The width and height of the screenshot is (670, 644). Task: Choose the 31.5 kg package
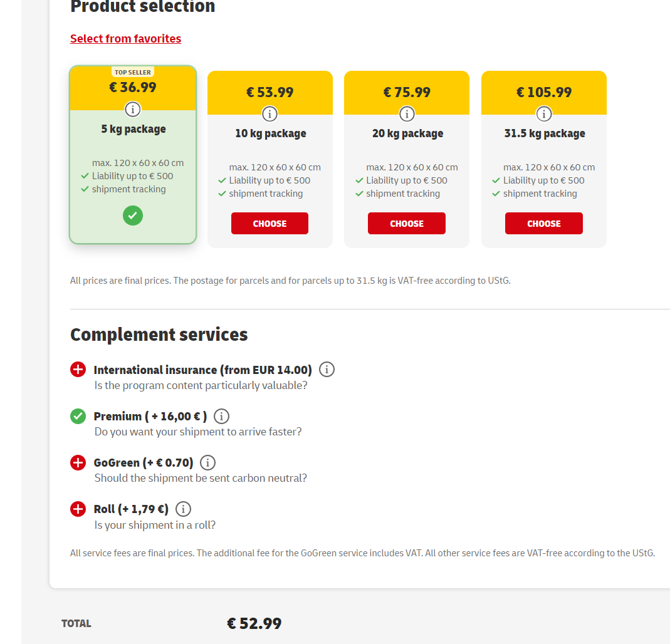click(x=544, y=224)
